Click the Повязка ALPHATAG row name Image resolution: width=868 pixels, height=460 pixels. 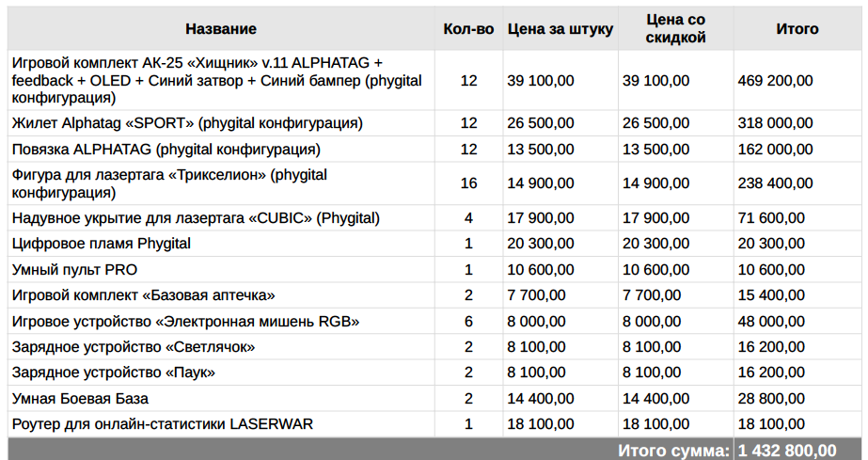[166, 150]
